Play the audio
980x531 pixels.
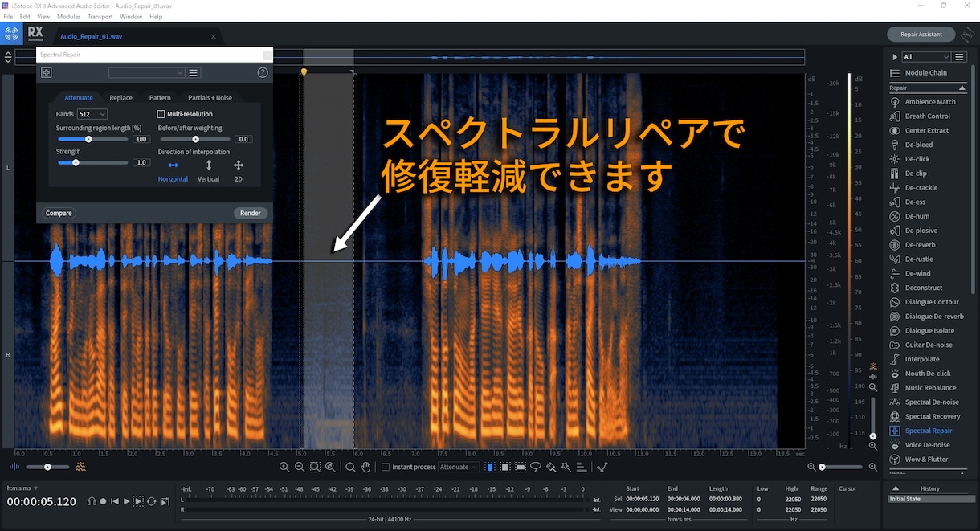tap(126, 501)
